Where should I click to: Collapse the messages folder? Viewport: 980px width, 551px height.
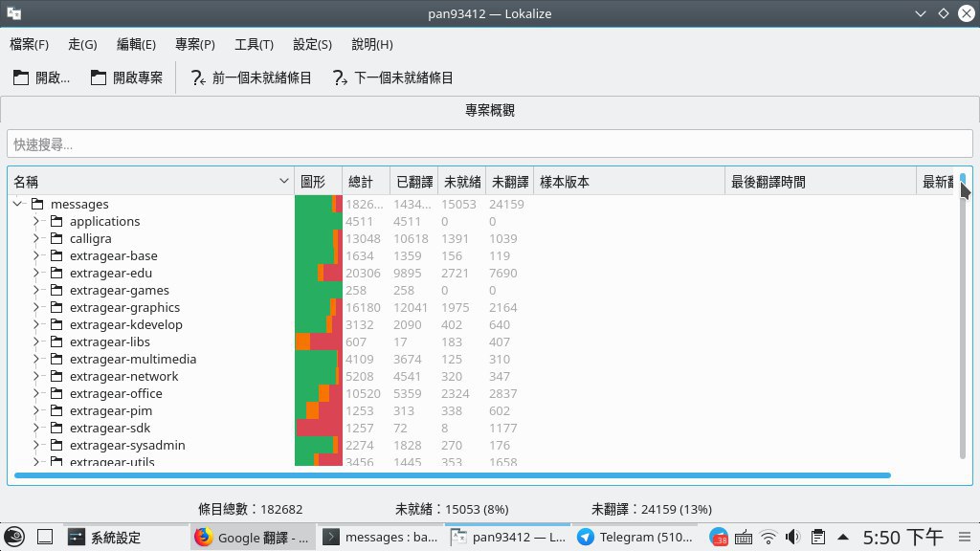(17, 204)
